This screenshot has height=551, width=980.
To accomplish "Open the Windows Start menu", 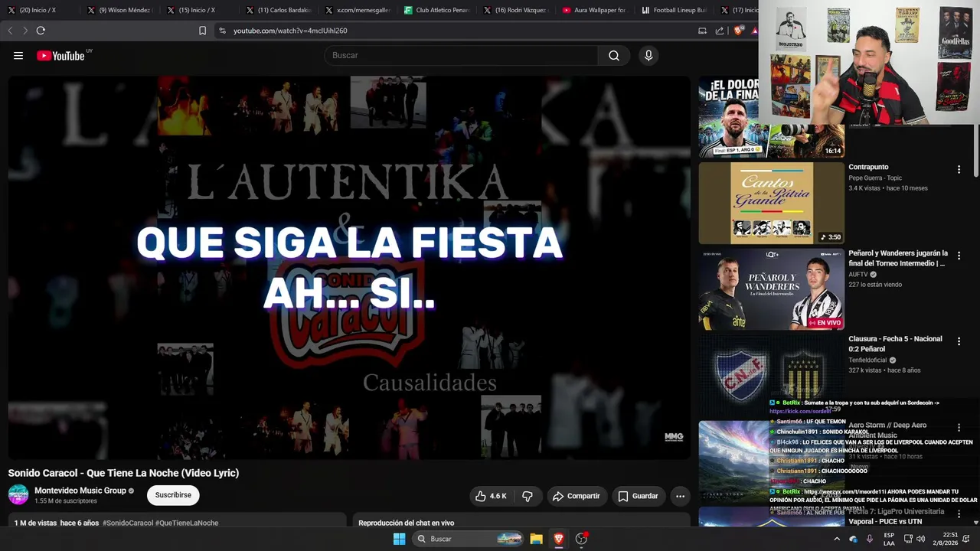I will pyautogui.click(x=399, y=539).
